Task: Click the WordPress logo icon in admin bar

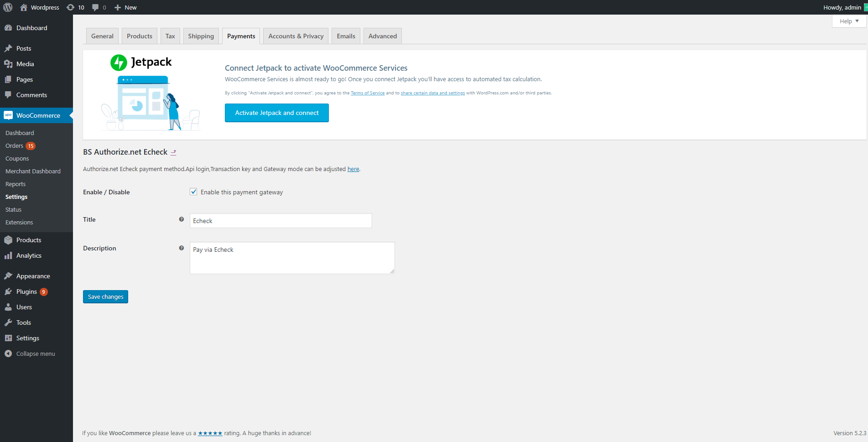Action: (8, 7)
